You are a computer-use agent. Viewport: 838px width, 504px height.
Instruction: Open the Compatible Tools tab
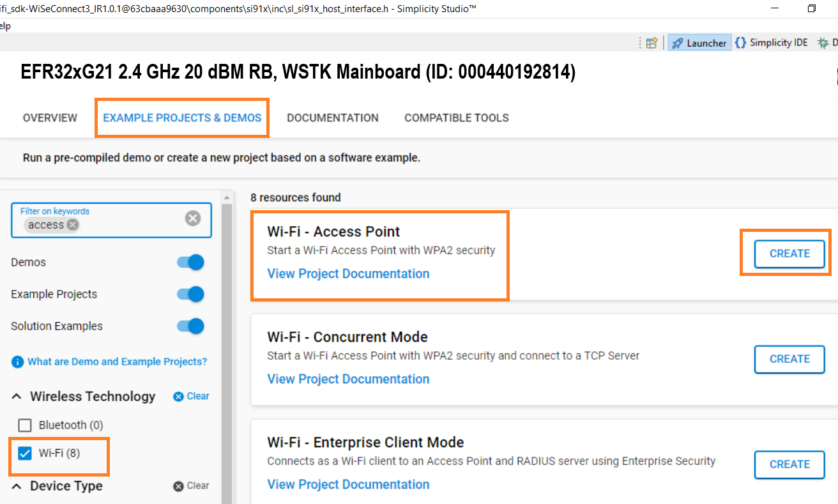(457, 118)
